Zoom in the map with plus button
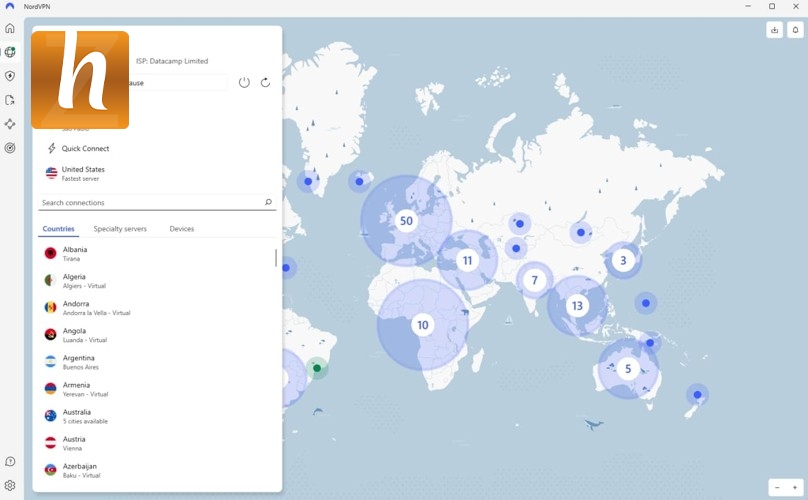 795,487
